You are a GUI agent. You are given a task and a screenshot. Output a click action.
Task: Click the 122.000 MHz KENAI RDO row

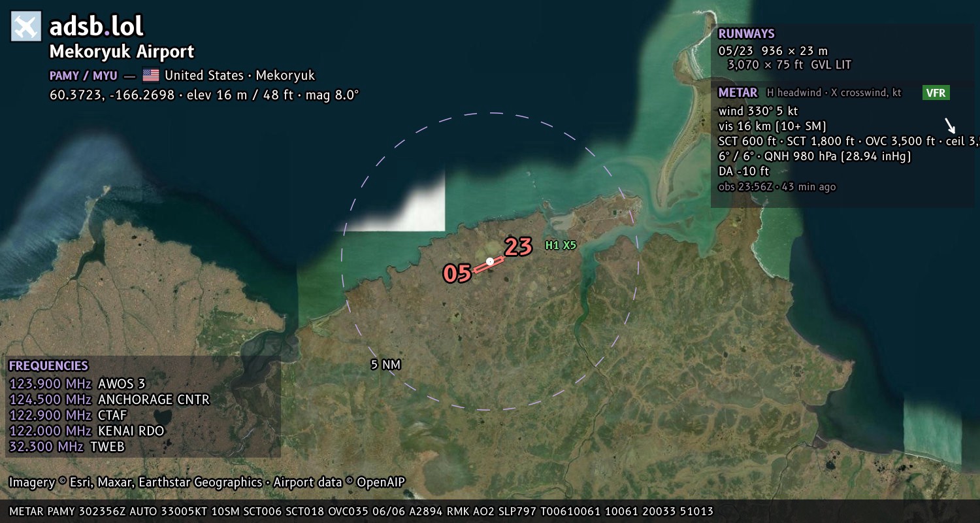pos(86,431)
